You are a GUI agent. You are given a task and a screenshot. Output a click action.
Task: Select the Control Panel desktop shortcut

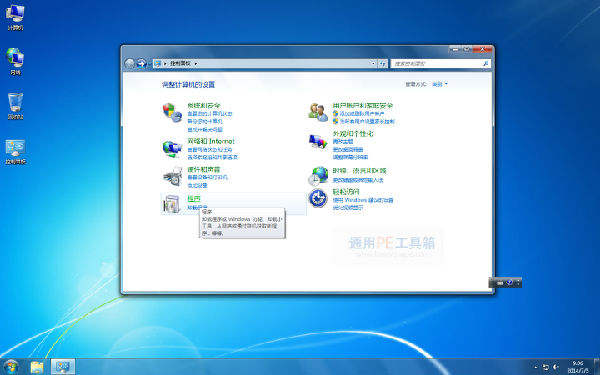pyautogui.click(x=15, y=152)
